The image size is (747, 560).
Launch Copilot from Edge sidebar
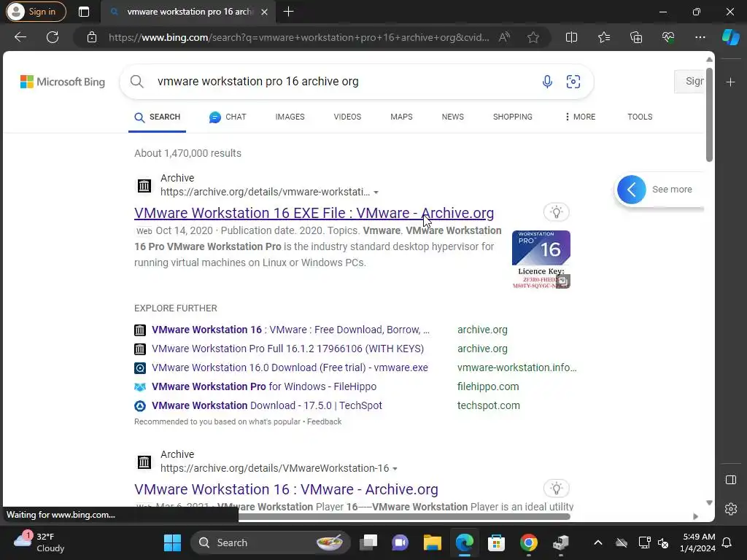730,37
